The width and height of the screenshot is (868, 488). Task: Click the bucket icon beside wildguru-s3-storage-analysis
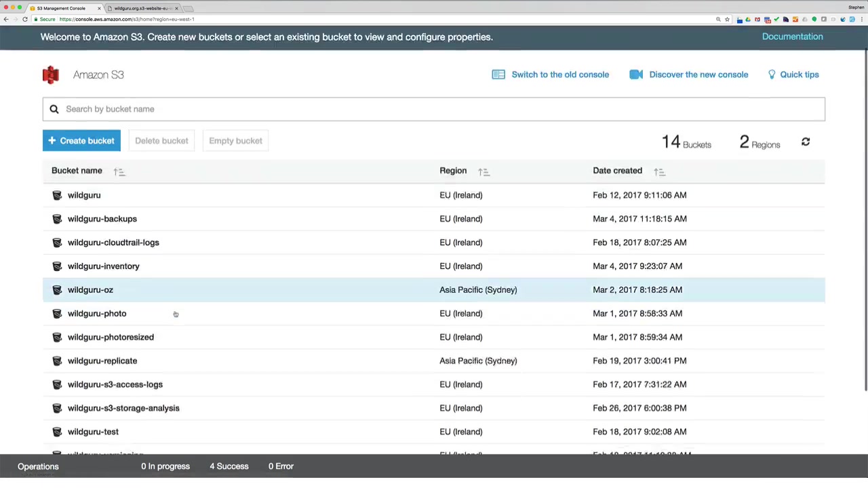tap(57, 409)
